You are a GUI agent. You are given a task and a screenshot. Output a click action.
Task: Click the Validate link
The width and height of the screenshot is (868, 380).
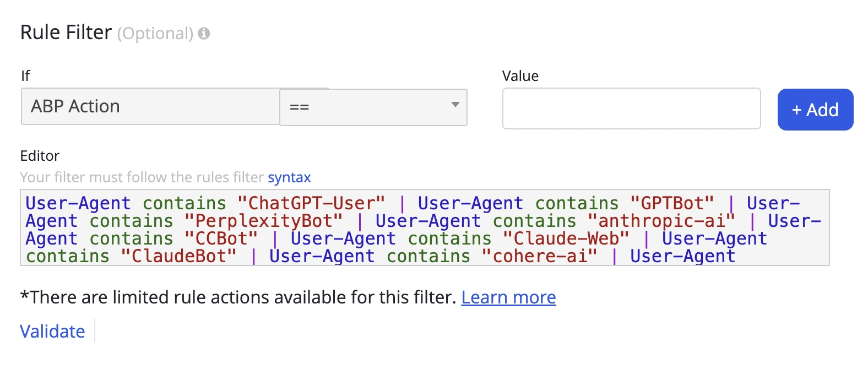(52, 332)
